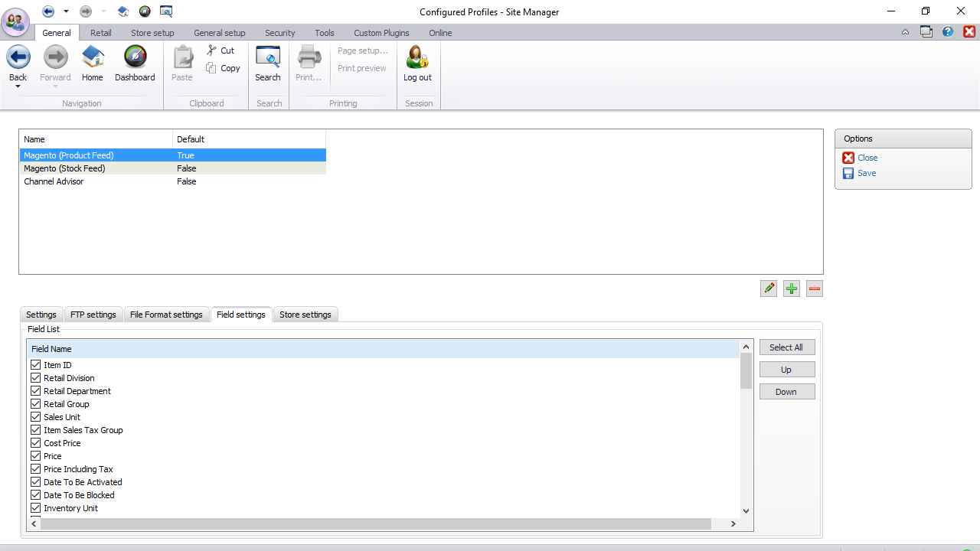This screenshot has width=980, height=551.
Task: Switch to the FTP settings tab
Action: coord(93,315)
